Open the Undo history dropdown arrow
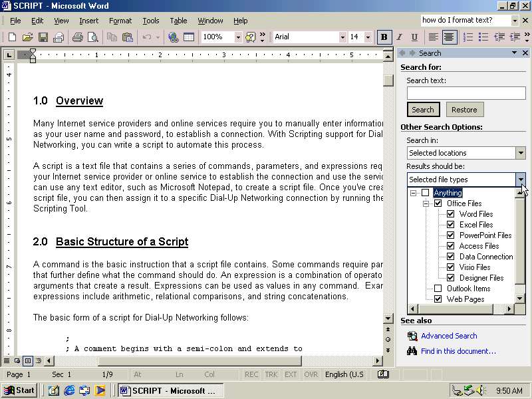The image size is (532, 399). pyautogui.click(x=158, y=37)
